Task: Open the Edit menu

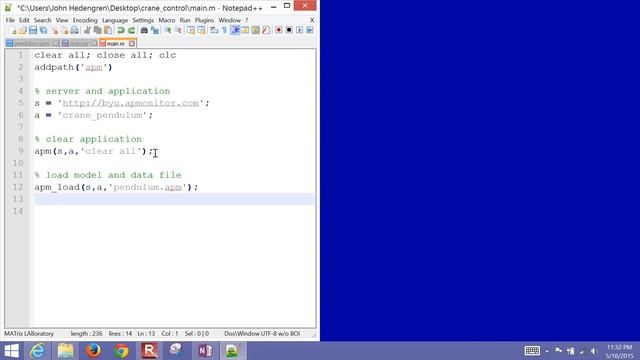Action: (24, 20)
